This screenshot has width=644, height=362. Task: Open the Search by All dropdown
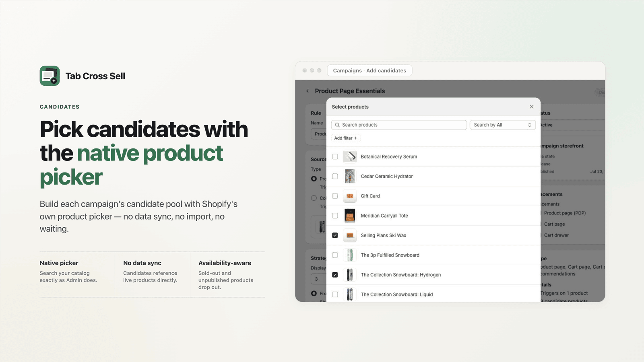click(502, 125)
